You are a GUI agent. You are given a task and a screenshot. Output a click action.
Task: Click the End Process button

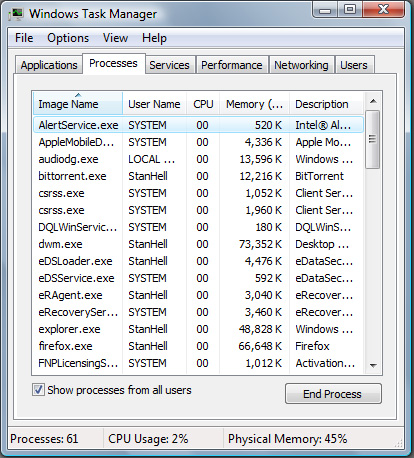point(333,394)
